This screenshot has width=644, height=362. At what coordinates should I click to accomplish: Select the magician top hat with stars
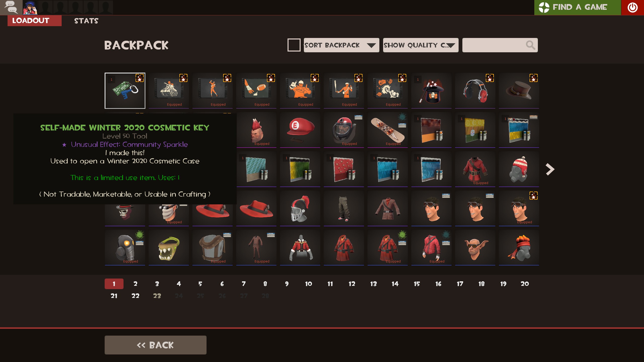click(x=431, y=91)
